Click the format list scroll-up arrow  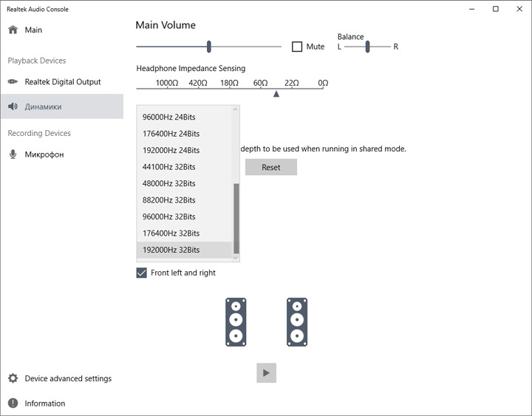[x=236, y=109]
